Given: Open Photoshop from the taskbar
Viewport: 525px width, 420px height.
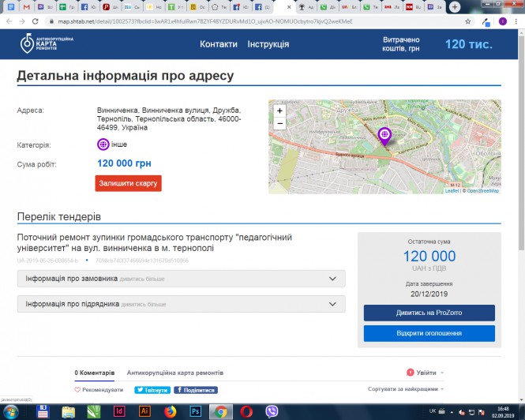Looking at the screenshot, I should coord(196,411).
